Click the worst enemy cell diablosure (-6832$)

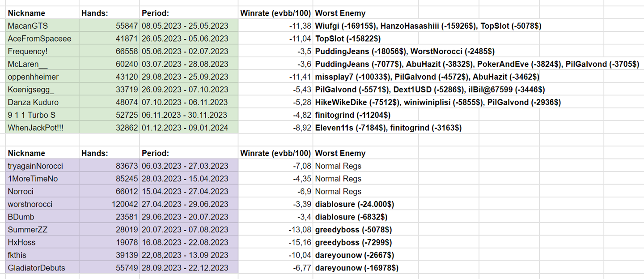click(x=351, y=217)
